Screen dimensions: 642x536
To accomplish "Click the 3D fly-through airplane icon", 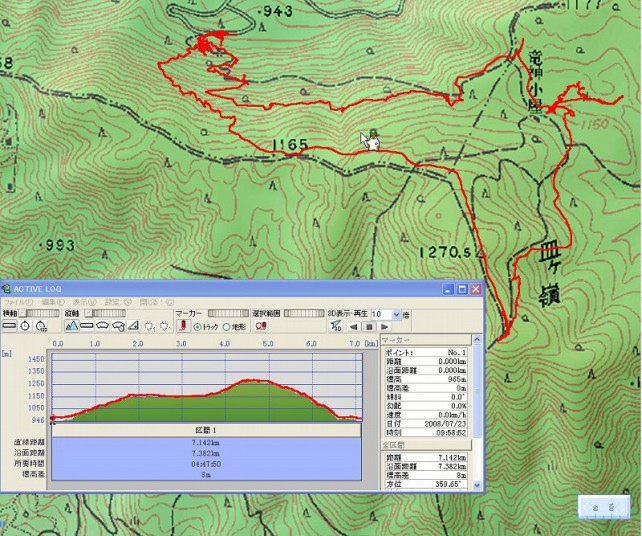I will [x=336, y=326].
